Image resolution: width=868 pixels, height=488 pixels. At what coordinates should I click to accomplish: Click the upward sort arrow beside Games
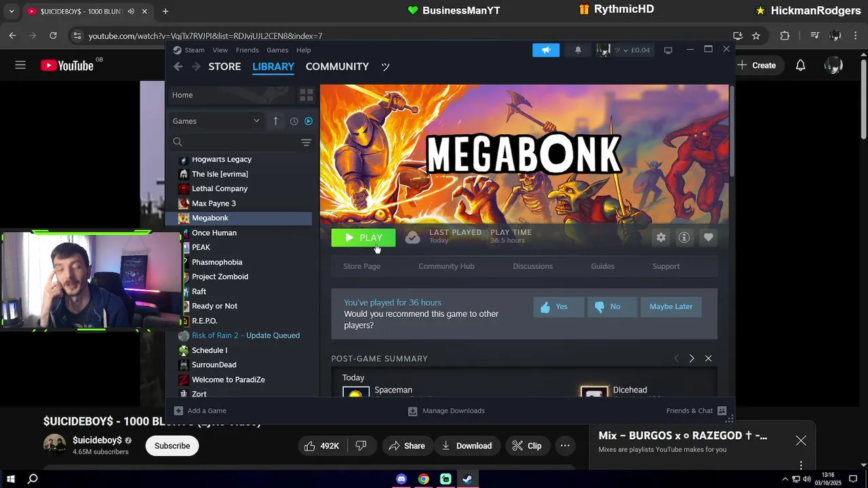pos(275,121)
